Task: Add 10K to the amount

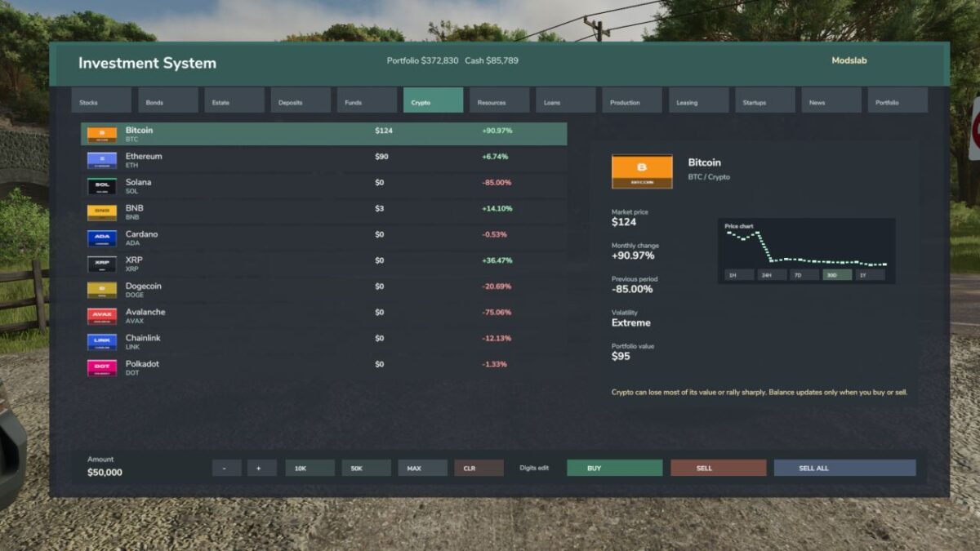Action: [310, 468]
